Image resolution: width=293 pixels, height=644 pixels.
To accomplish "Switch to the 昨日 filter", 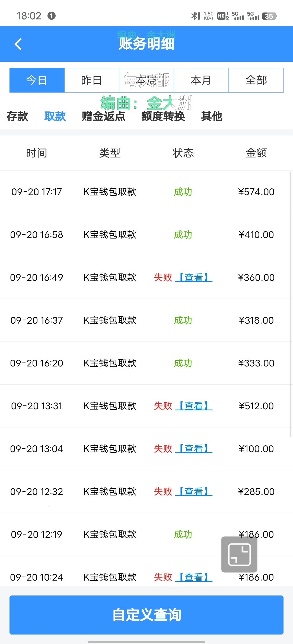I will coord(92,80).
